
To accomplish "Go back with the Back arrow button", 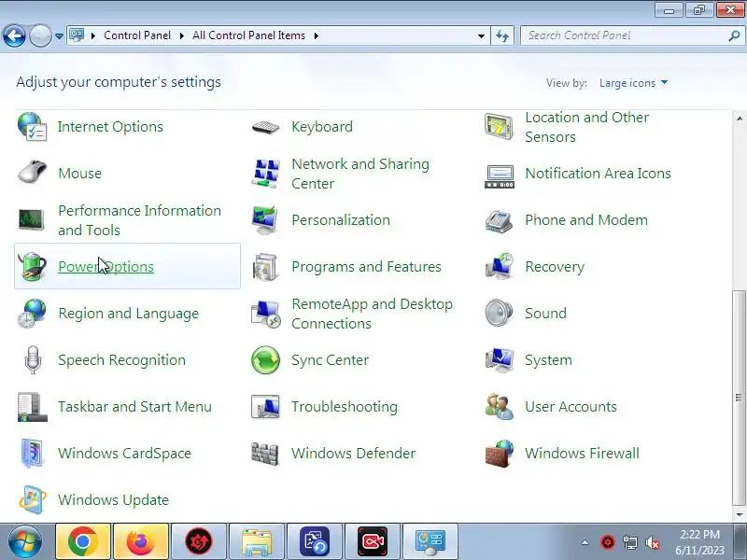I will coord(14,35).
